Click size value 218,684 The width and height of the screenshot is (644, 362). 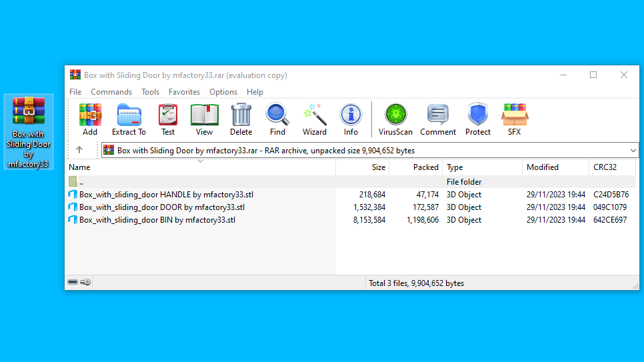(372, 195)
